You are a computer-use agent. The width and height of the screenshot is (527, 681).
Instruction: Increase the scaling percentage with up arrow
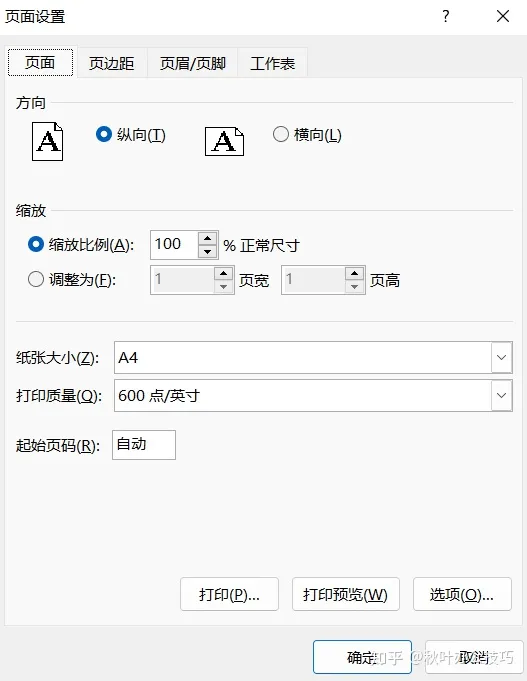point(208,238)
